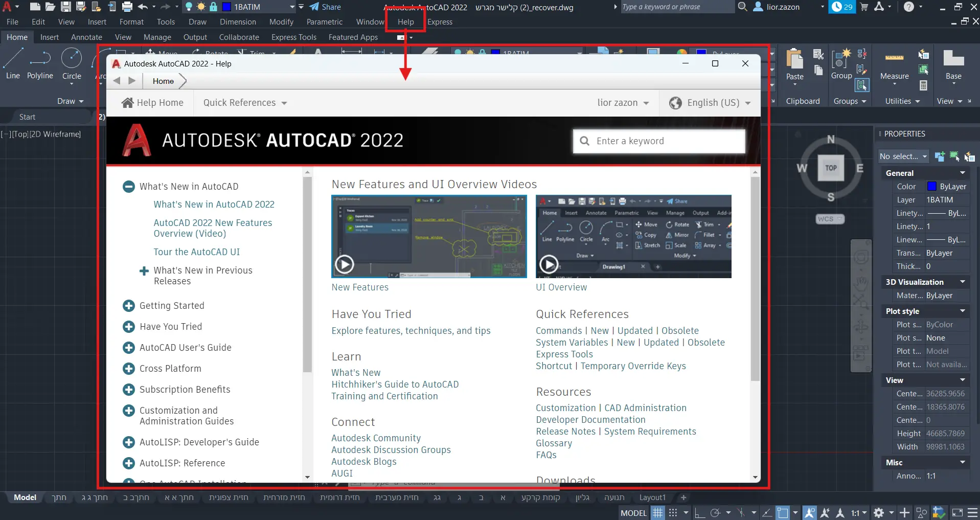Click the Workspace Switching gear icon
This screenshot has height=520, width=980.
[x=879, y=512]
